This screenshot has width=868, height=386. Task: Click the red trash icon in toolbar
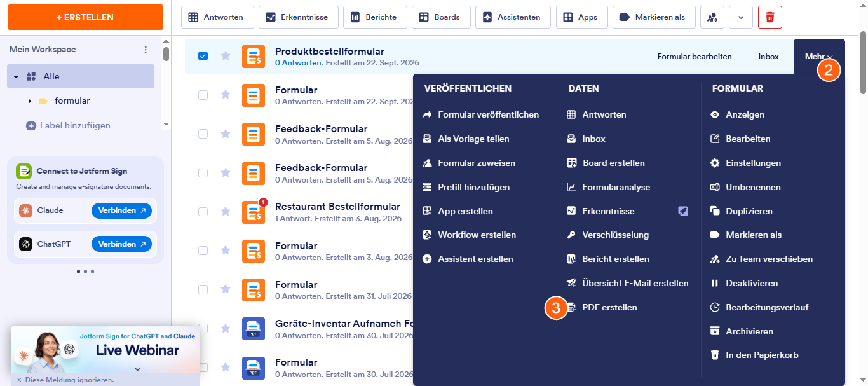click(x=770, y=17)
